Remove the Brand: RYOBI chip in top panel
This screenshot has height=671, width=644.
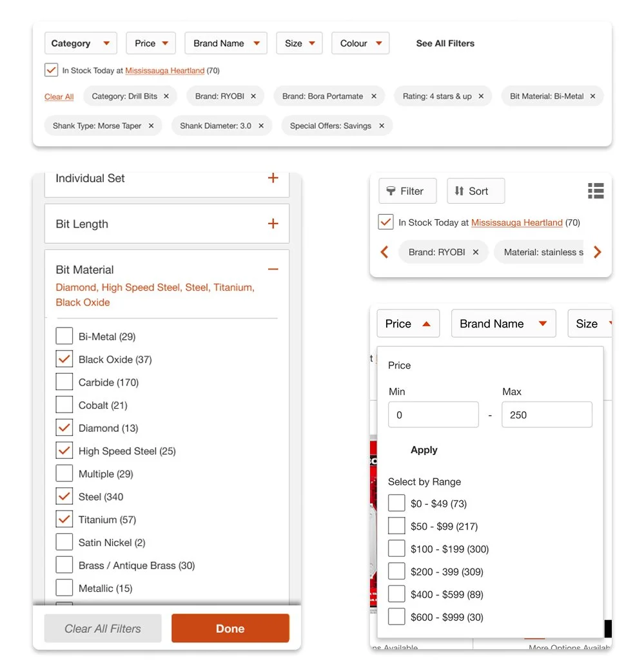point(253,96)
